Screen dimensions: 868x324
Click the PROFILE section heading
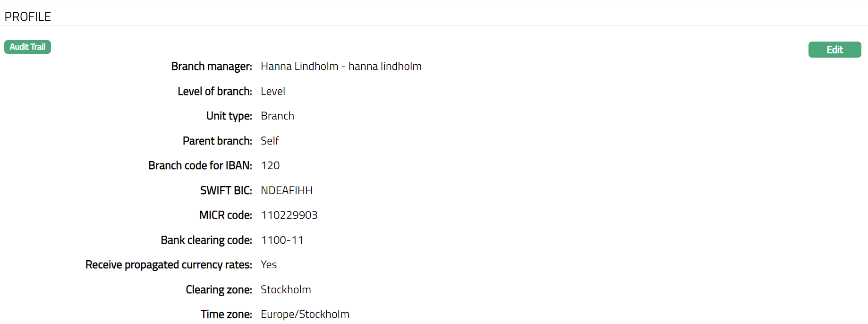pos(27,17)
